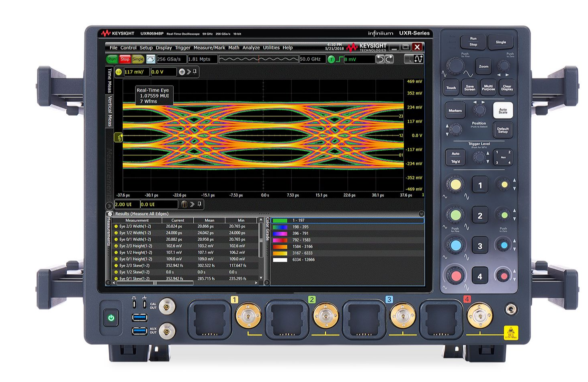This screenshot has height=382, width=588.
Task: Click the undo arrow icon
Action: pyautogui.click(x=380, y=59)
